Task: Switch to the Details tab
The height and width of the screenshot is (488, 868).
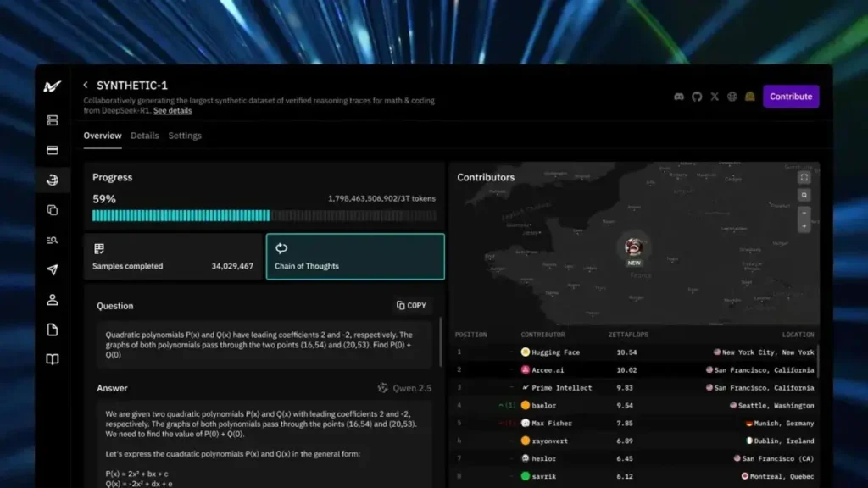Action: pos(144,136)
